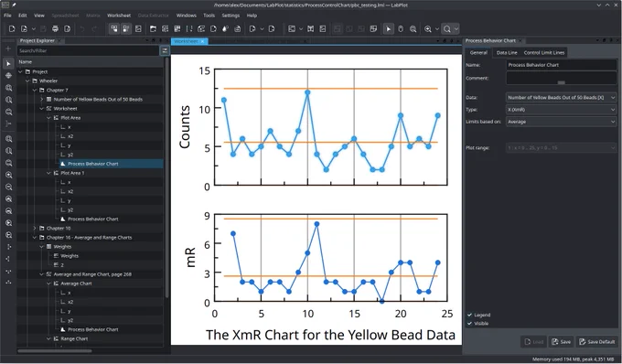Open the Data column dropdown
This screenshot has height=364, width=622.
[x=562, y=97]
